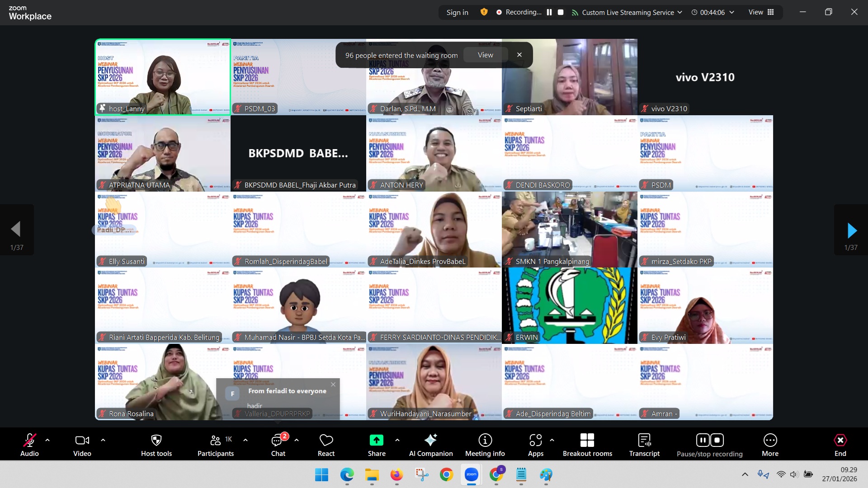Open the More menu
Image resolution: width=868 pixels, height=488 pixels.
[x=770, y=441]
